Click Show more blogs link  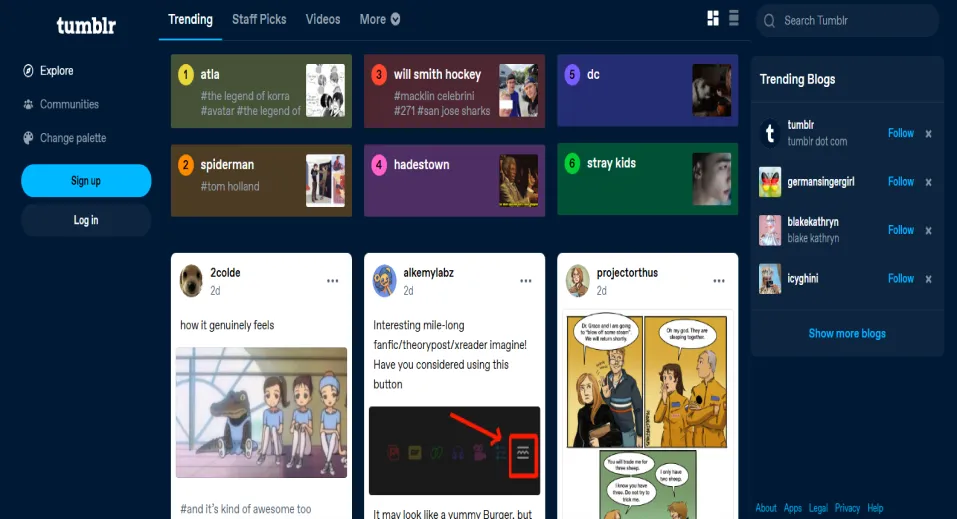click(x=847, y=333)
